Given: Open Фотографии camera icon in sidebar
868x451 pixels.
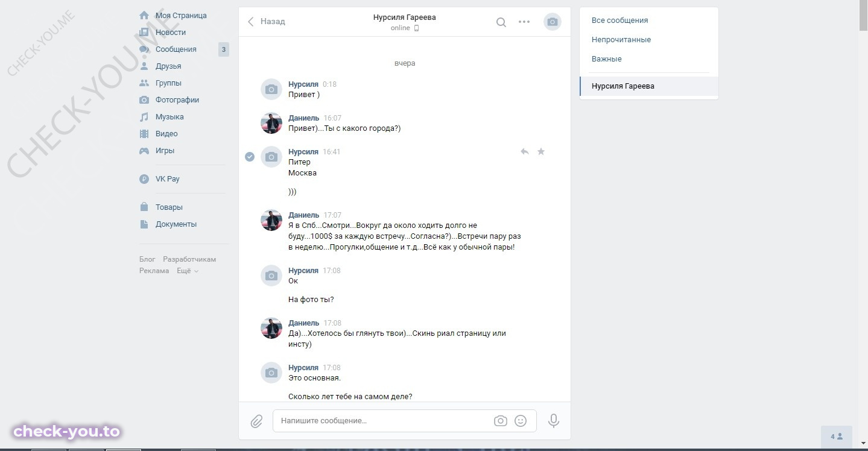Looking at the screenshot, I should [x=144, y=99].
